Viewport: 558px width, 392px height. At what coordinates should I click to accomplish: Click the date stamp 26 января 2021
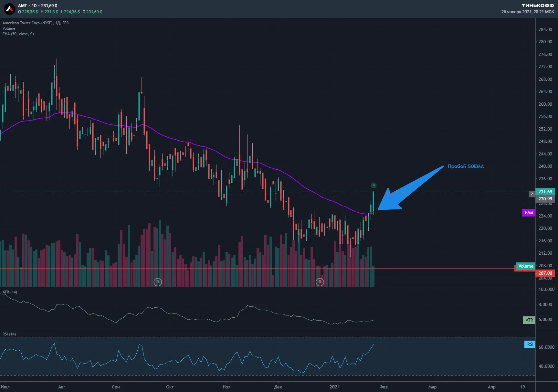(x=528, y=12)
